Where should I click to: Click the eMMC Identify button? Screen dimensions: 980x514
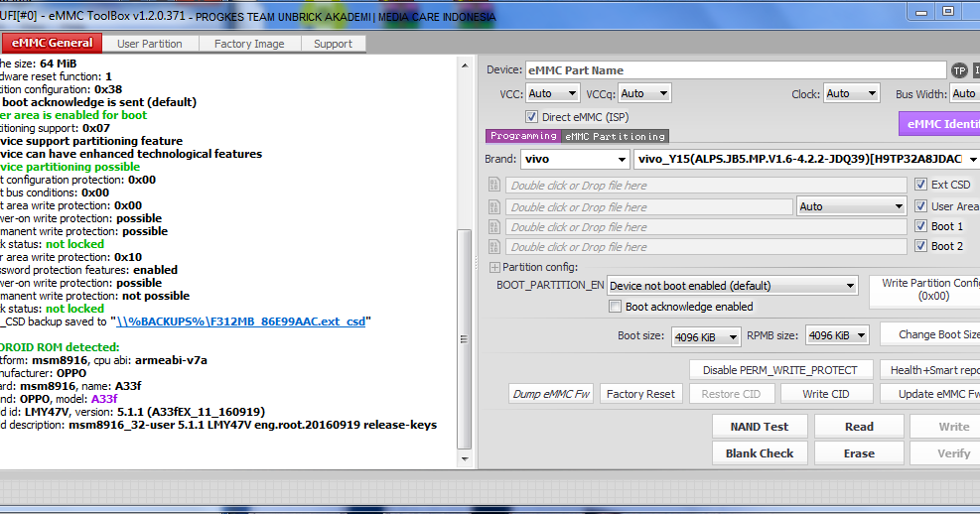(x=939, y=124)
